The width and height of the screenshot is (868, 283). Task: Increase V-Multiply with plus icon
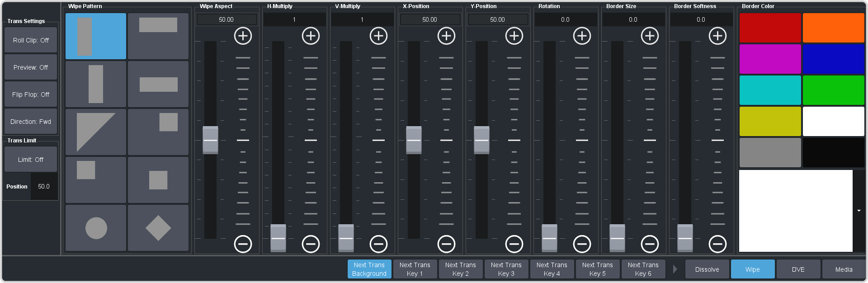click(378, 36)
